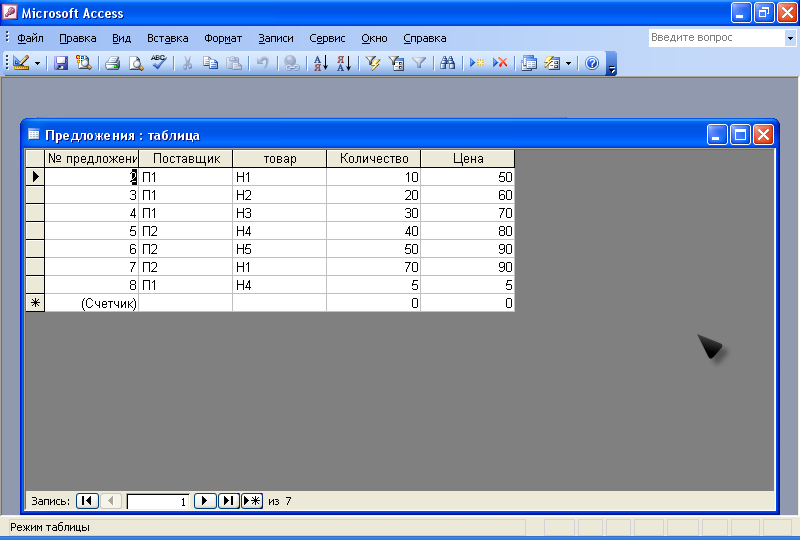Click the select-all corner box of the table
This screenshot has width=800, height=540.
pyautogui.click(x=35, y=159)
